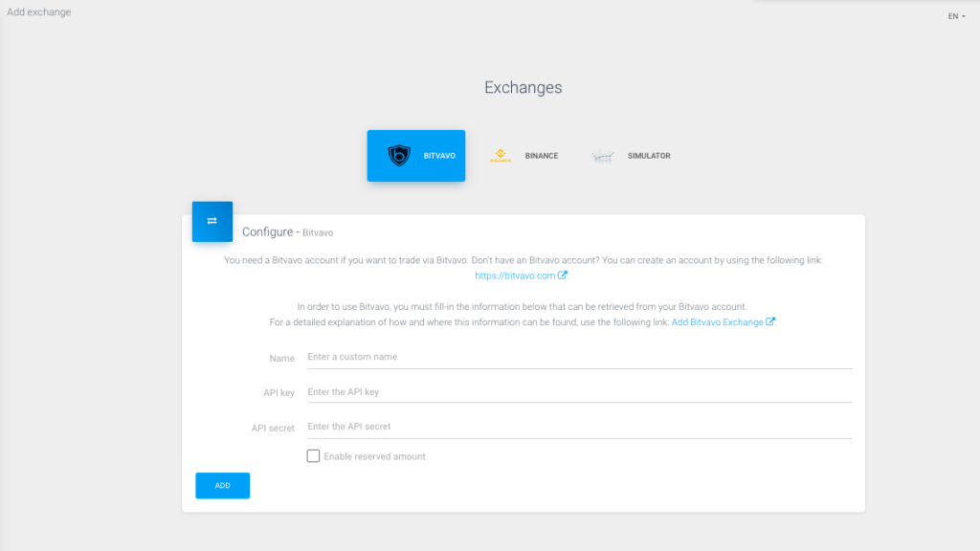
Task: Click the Simulator chart icon
Action: pos(603,156)
